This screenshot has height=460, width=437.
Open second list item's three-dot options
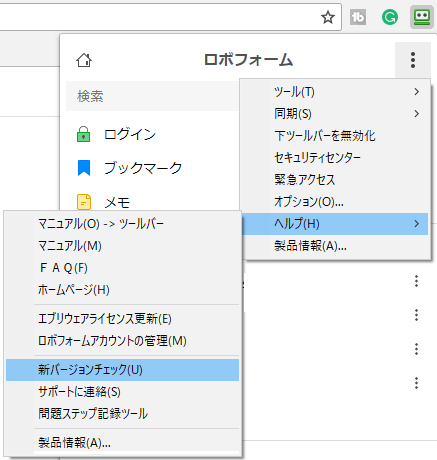[416, 315]
